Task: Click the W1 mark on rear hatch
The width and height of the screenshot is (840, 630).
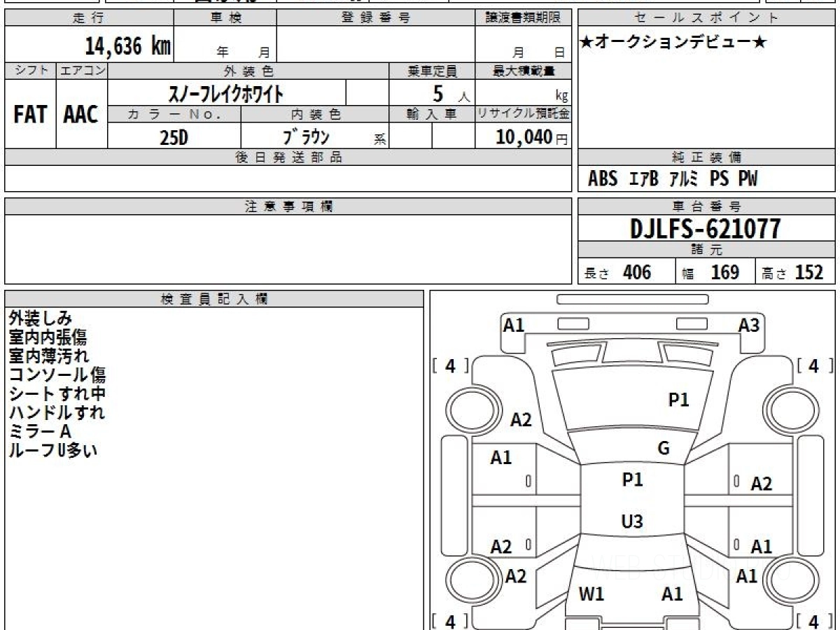Action: coord(591,594)
